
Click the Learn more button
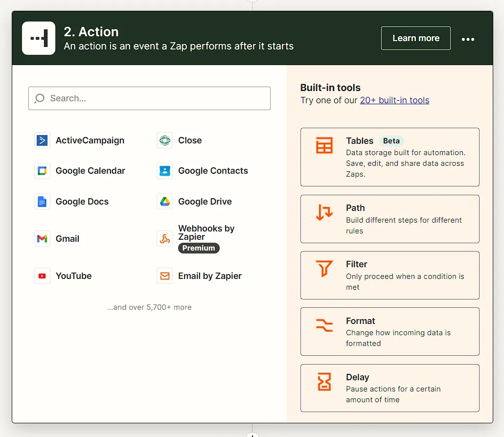[415, 38]
